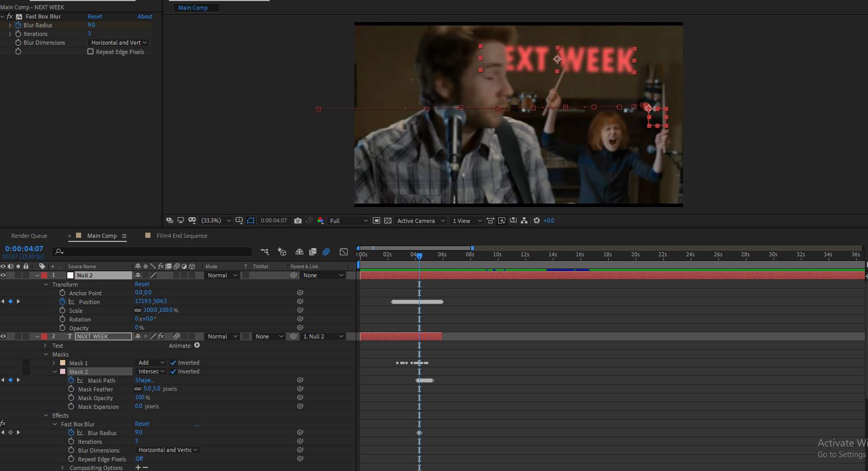The width and height of the screenshot is (868, 471).
Task: Hide the Null 2 layer
Action: (3, 275)
